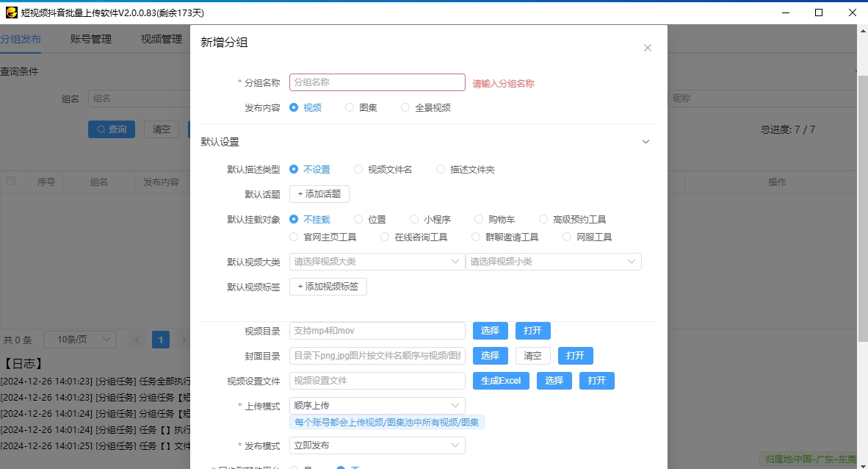Click the app logo in title bar
This screenshot has width=868, height=469.
10,12
